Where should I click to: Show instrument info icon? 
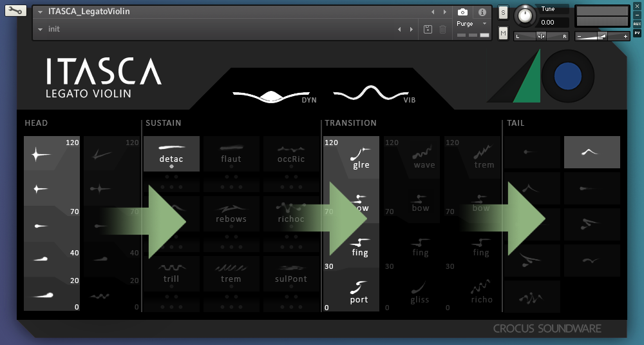click(482, 12)
